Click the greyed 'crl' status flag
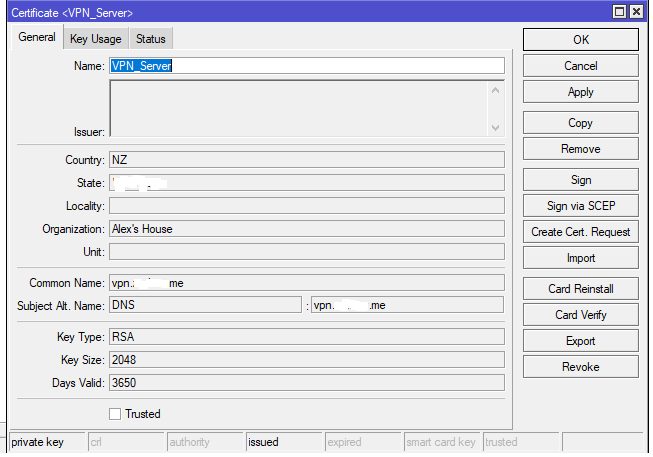 coord(126,442)
